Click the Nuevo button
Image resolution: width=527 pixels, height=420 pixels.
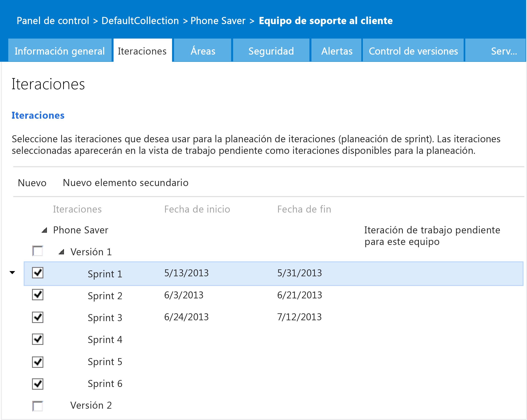point(32,183)
